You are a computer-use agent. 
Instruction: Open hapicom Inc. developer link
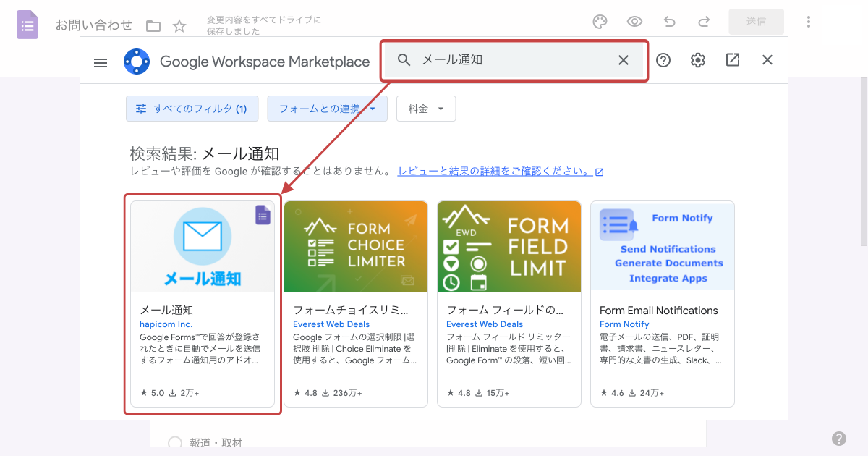click(x=166, y=324)
